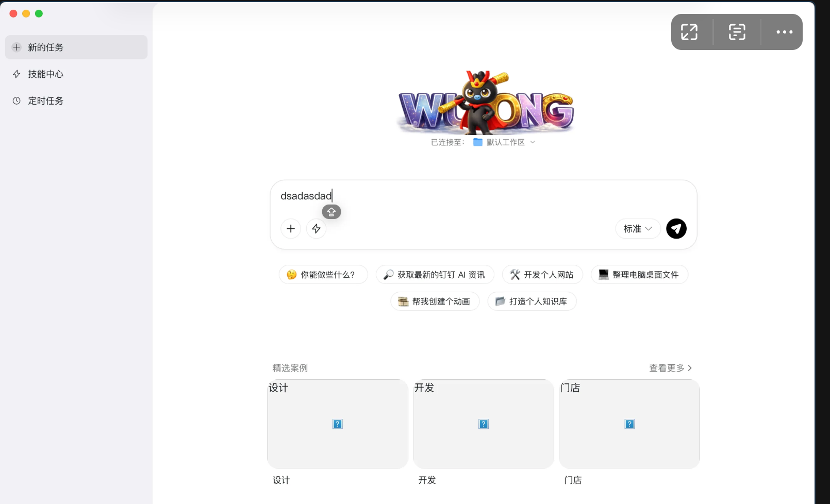Open the 门店 featured case thumbnail
830x504 pixels.
click(x=629, y=424)
